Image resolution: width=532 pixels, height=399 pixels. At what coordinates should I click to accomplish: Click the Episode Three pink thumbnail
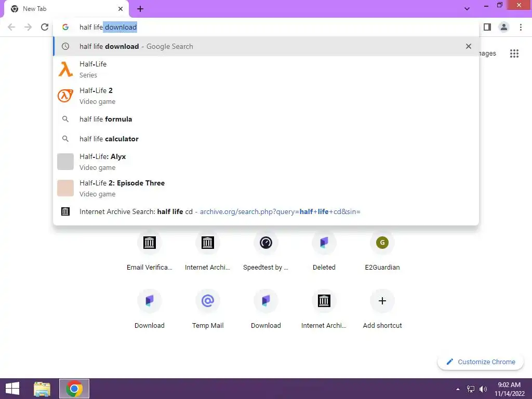click(65, 188)
